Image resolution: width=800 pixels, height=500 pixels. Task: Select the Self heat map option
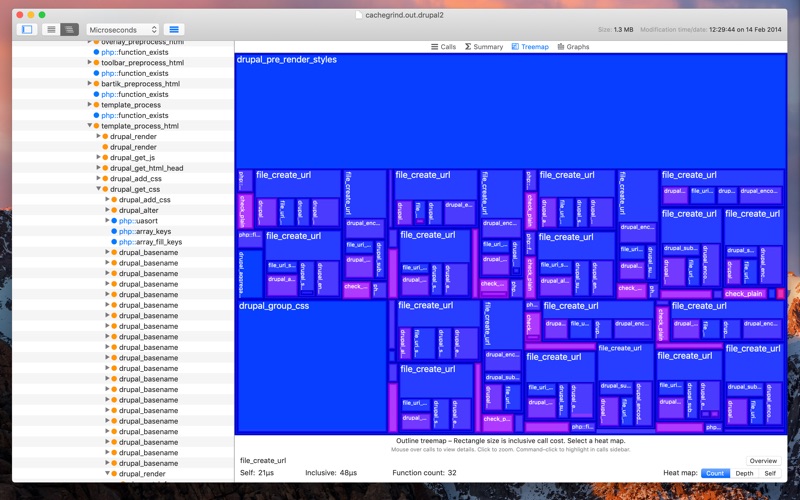tap(770, 473)
